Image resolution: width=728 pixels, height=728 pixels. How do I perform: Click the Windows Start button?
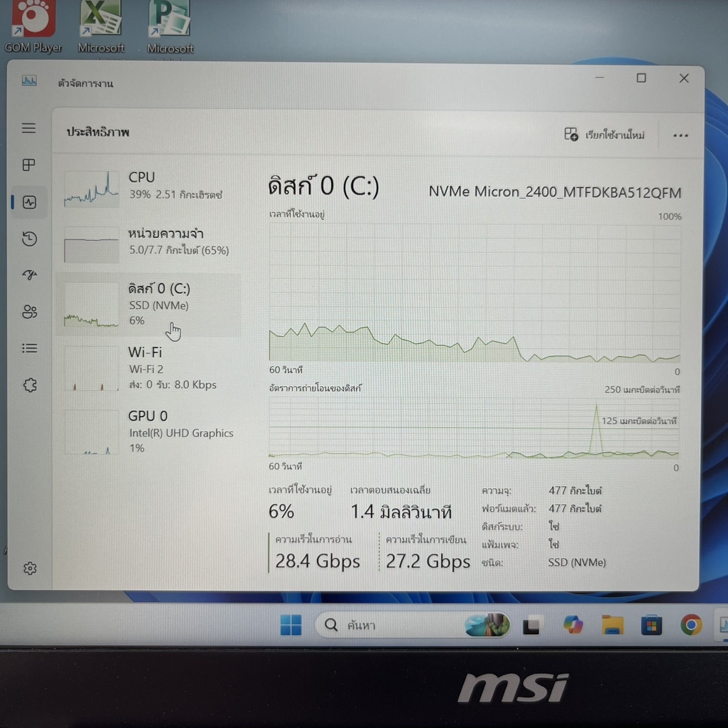click(x=291, y=625)
